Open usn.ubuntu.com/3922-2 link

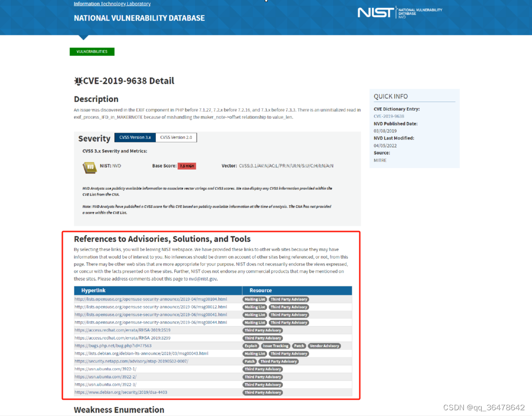point(106,377)
